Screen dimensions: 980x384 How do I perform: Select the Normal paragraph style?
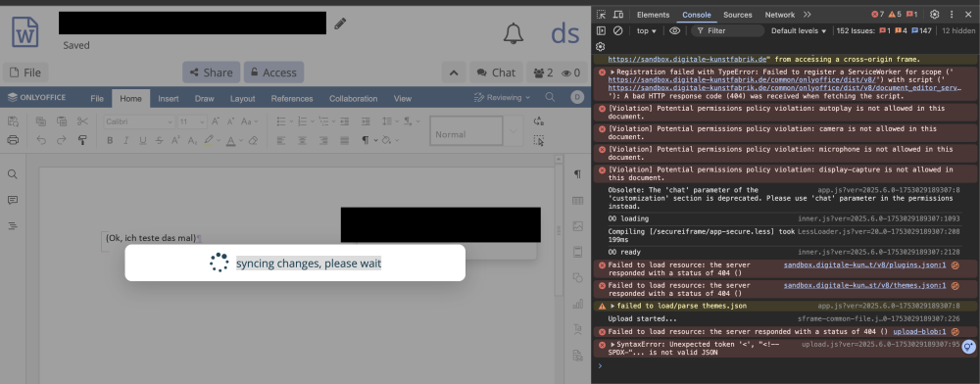click(466, 131)
